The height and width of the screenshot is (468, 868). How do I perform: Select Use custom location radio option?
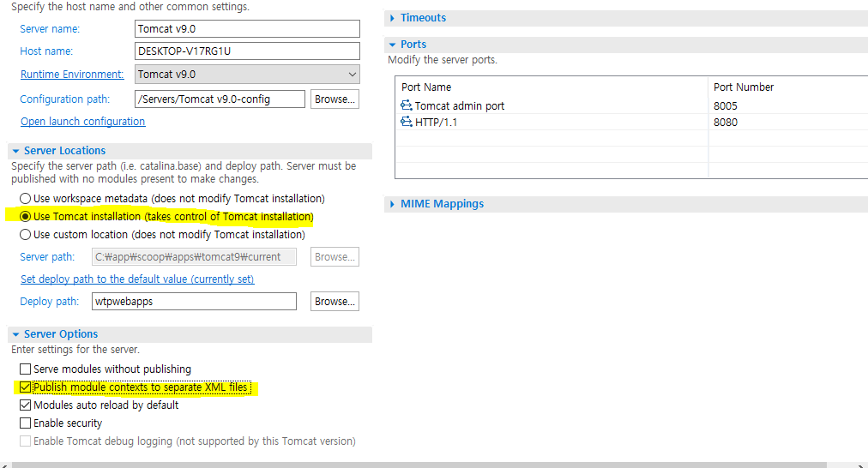click(x=25, y=235)
